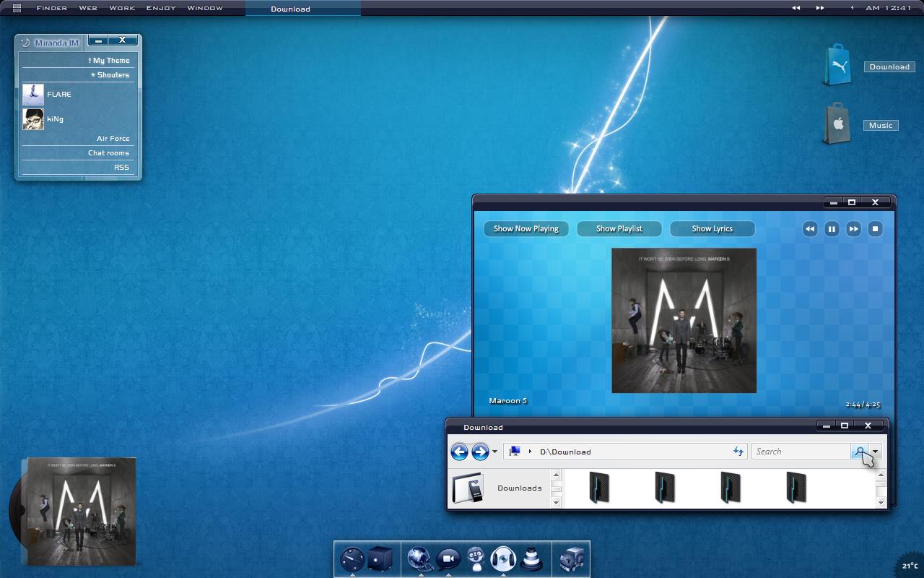Click the Miranda IM title icon
Viewport: 924px width, 578px height.
click(x=25, y=43)
